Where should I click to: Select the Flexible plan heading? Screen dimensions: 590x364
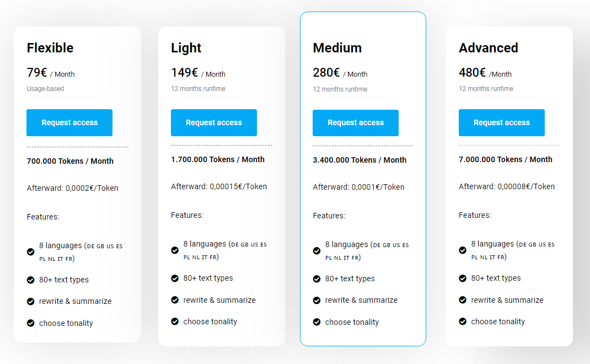click(x=50, y=48)
